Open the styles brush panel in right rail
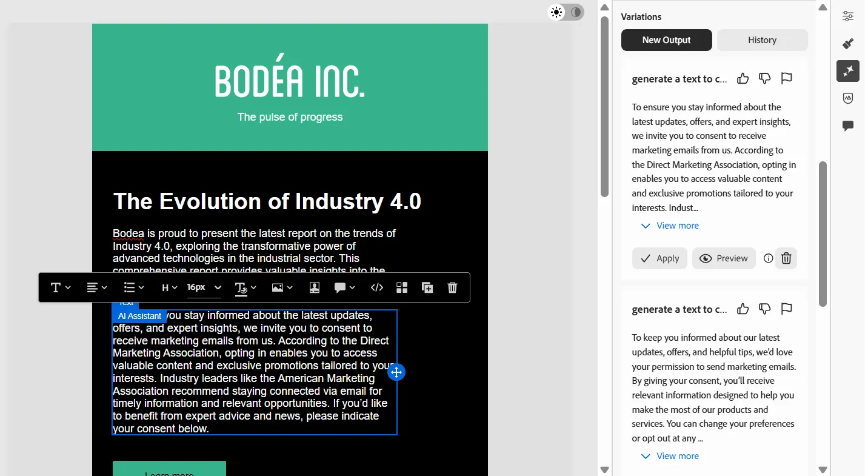Viewport: 868px width, 476px height. click(848, 44)
